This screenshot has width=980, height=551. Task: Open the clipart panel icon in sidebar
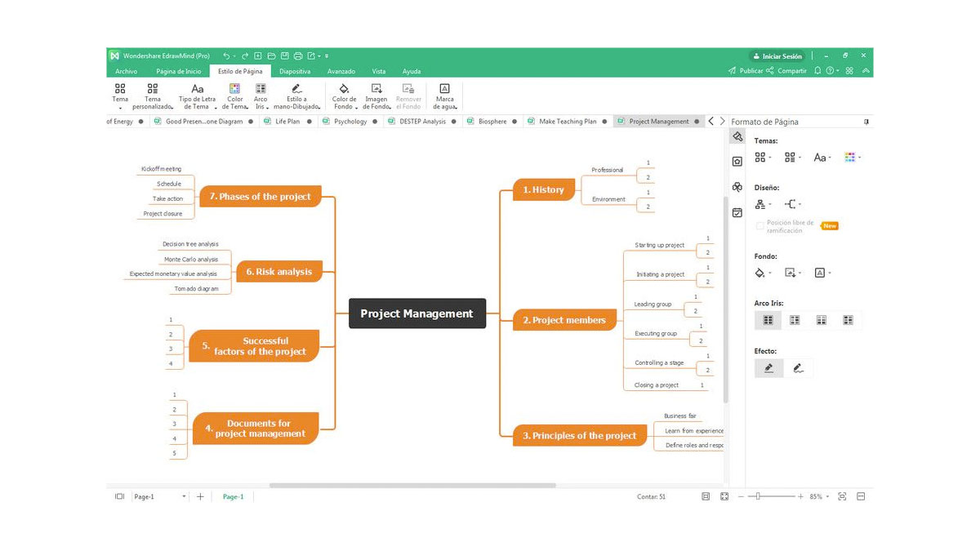click(x=737, y=187)
